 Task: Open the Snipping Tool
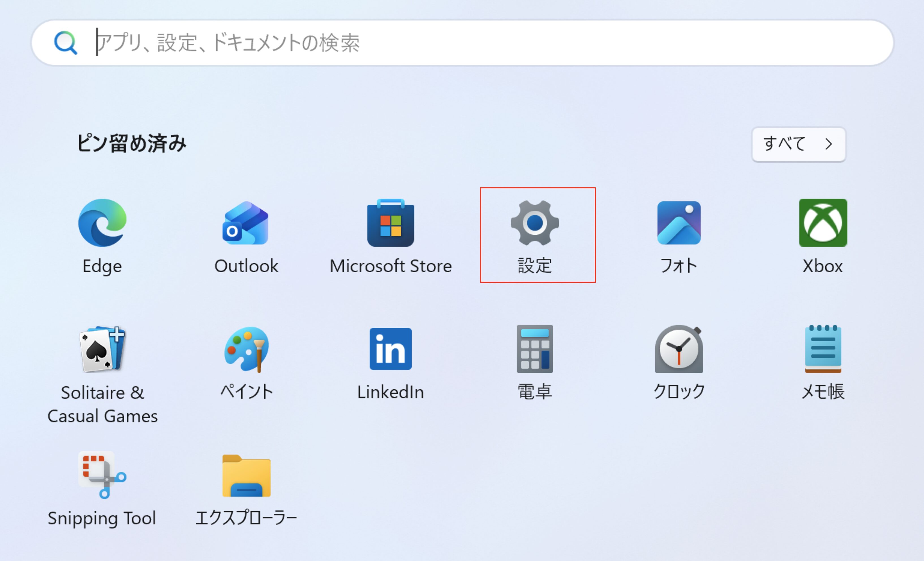[102, 475]
